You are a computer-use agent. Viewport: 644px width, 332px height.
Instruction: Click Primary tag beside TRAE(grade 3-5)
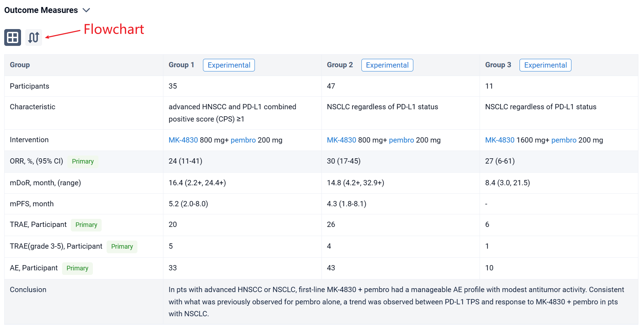click(x=122, y=247)
